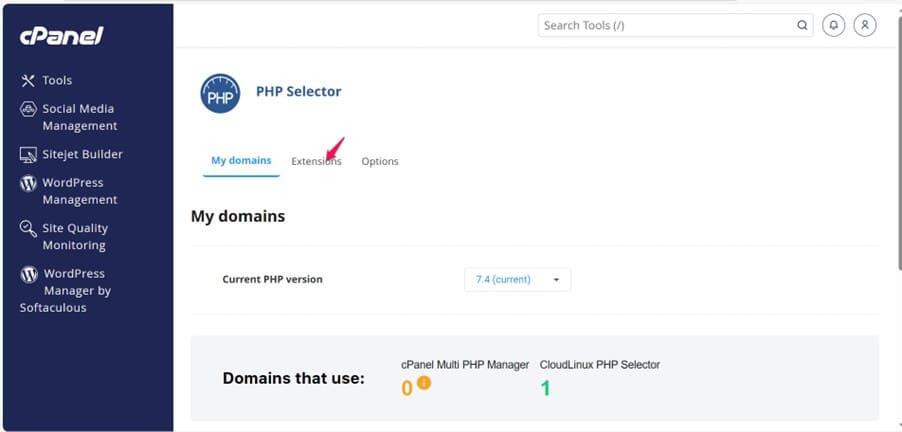Screen dimensions: 902x432
Task: Click the WordPress Manager by Softaculous icon
Action: tap(29, 274)
